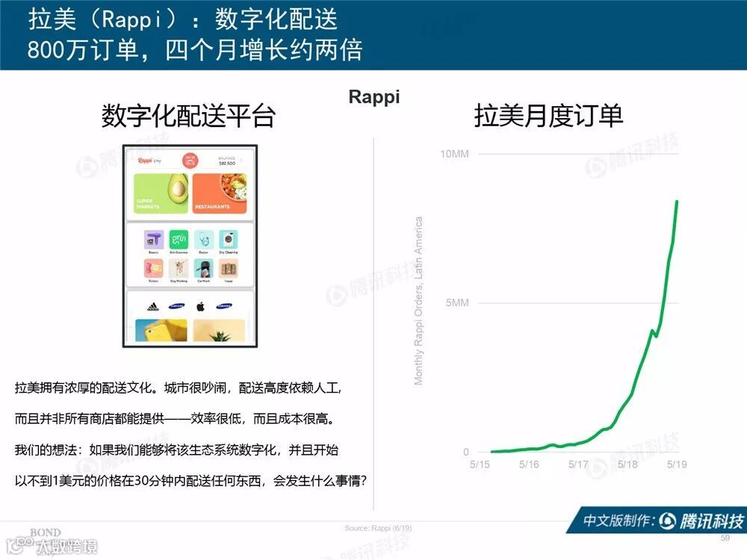
Task: Open the Restaurants orange card
Action: tap(220, 193)
